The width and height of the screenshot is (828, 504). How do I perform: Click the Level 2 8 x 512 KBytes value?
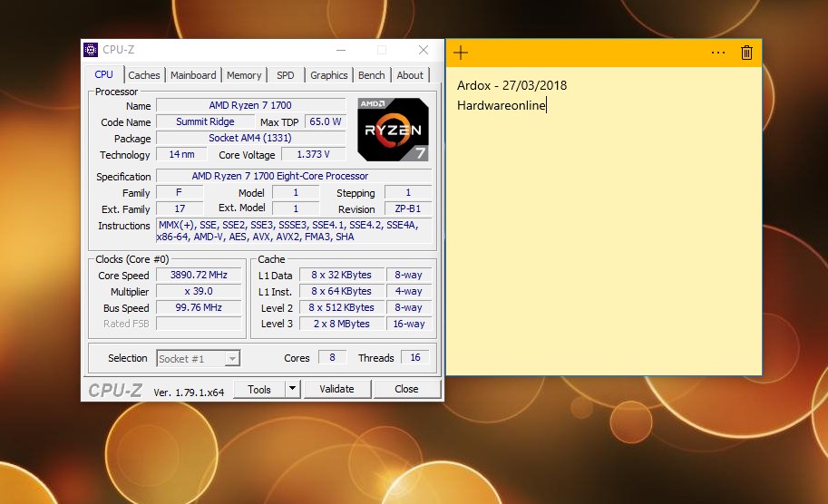click(x=342, y=307)
